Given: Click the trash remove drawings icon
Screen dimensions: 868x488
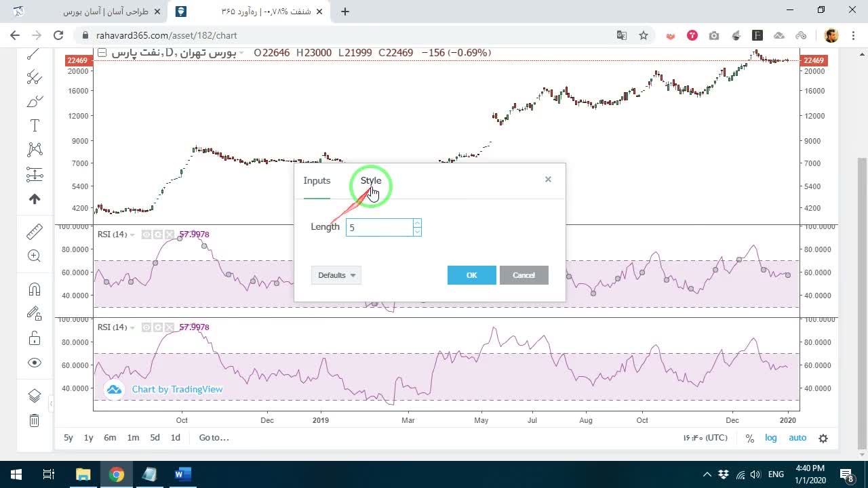Looking at the screenshot, I should [35, 420].
